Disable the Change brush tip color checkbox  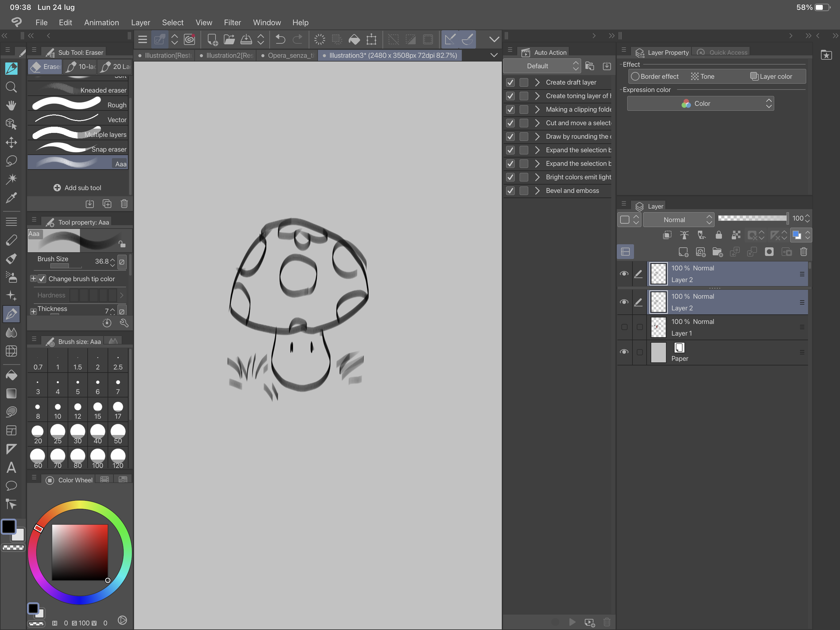tap(42, 278)
